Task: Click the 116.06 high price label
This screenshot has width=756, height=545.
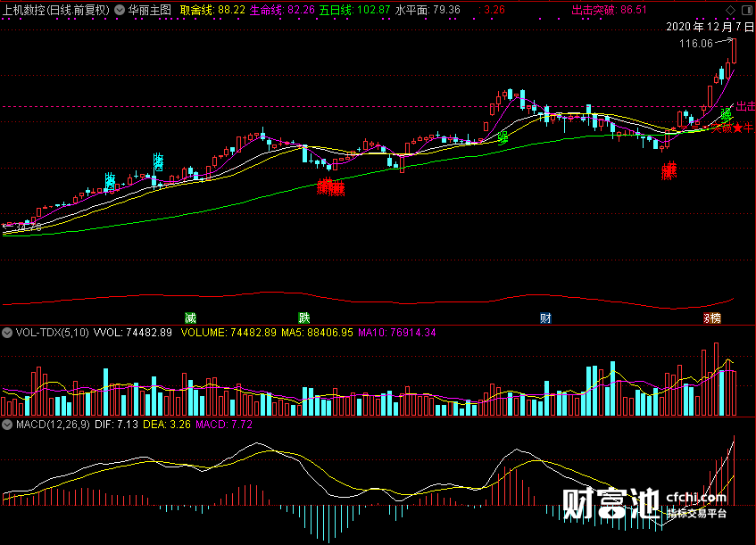Action: tap(695, 44)
